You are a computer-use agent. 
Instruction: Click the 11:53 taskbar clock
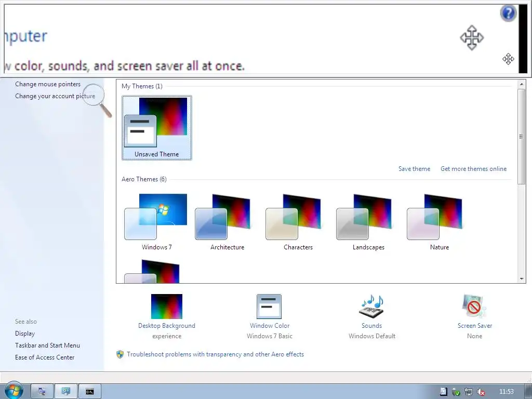pyautogui.click(x=506, y=392)
